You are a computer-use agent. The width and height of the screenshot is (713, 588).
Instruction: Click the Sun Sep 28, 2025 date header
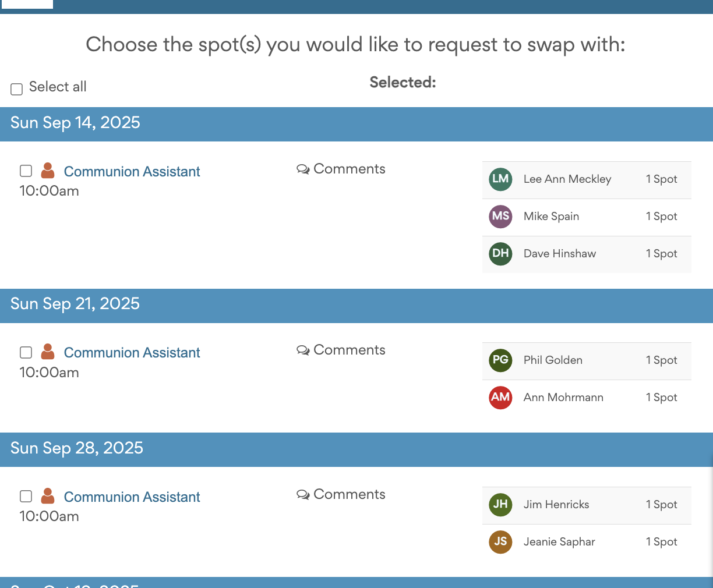point(356,449)
